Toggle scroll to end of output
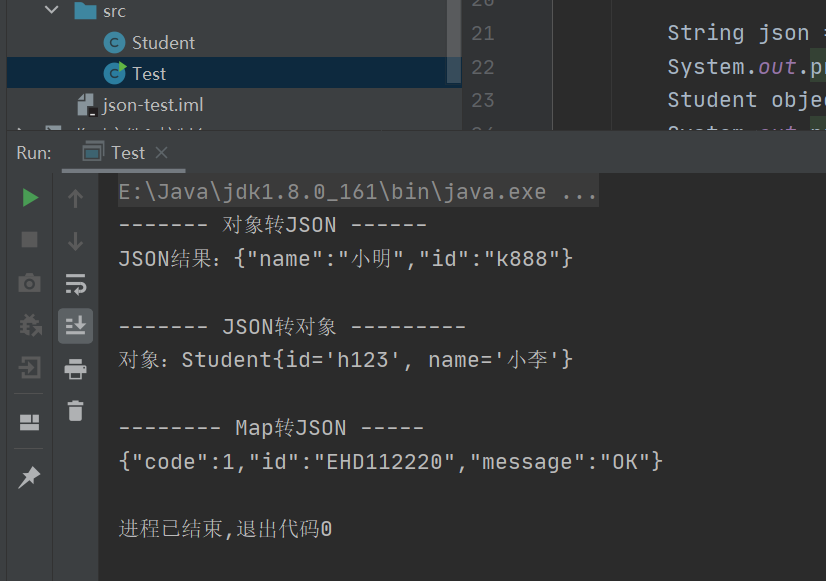Screen dimensions: 826x581 tap(75, 326)
